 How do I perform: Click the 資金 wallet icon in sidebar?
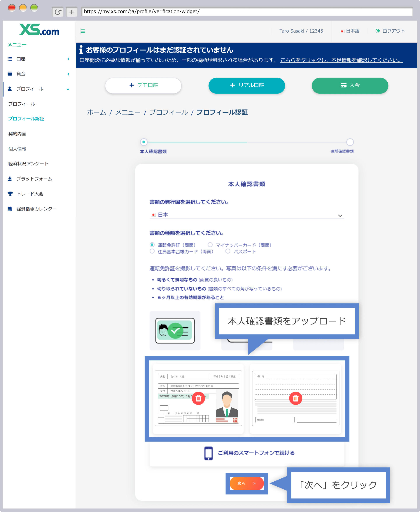point(10,74)
